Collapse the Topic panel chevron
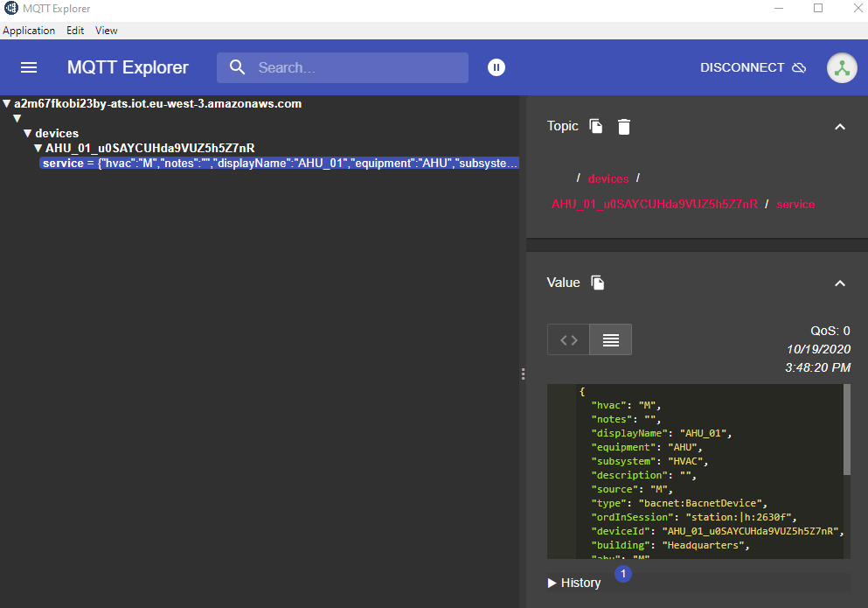868x608 pixels. [x=839, y=127]
